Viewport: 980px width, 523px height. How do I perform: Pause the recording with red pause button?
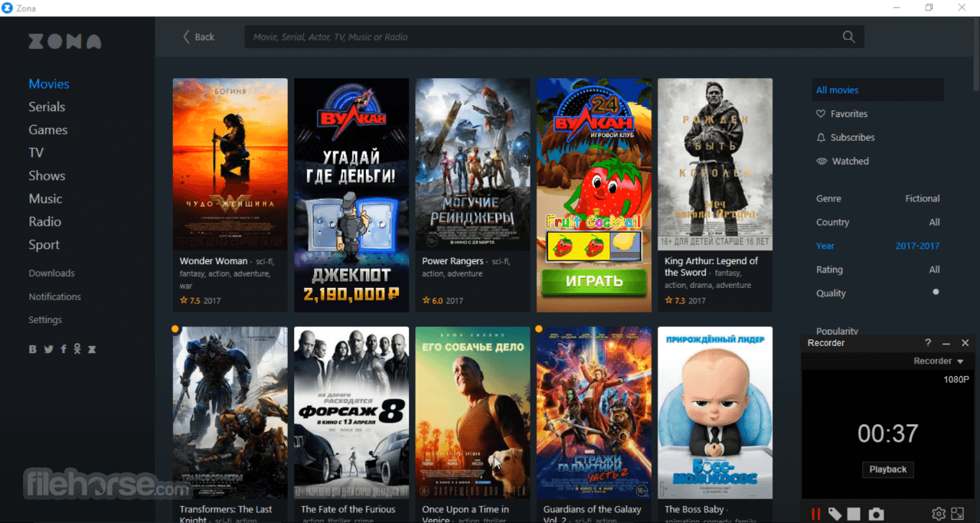point(816,515)
